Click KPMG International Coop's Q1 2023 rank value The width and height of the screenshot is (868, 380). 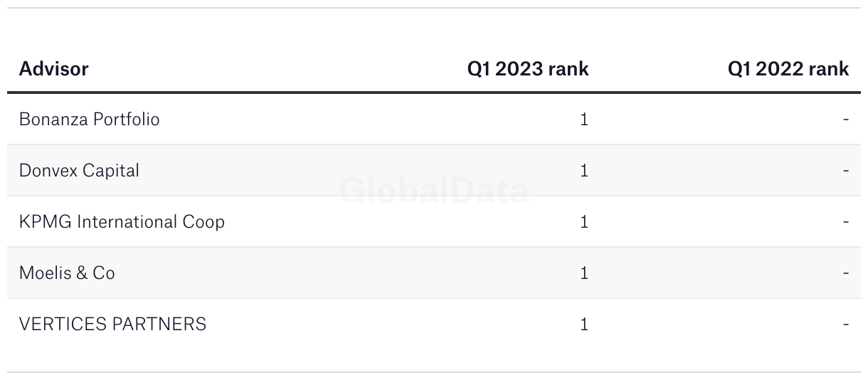tap(584, 221)
